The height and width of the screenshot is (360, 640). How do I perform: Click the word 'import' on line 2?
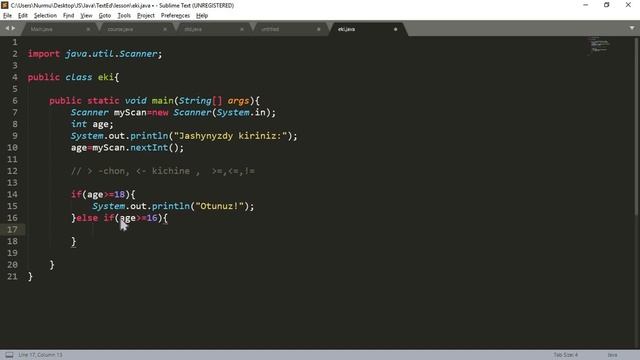click(44, 54)
